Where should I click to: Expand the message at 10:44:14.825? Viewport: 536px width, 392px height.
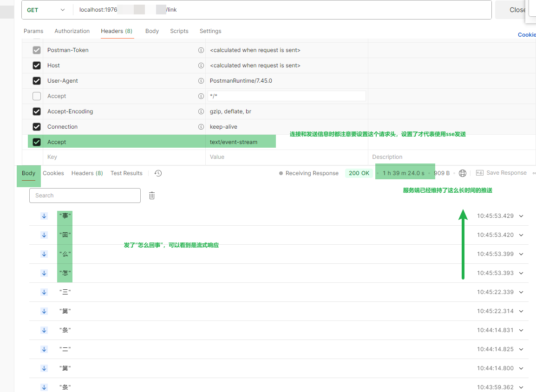[x=521, y=349]
